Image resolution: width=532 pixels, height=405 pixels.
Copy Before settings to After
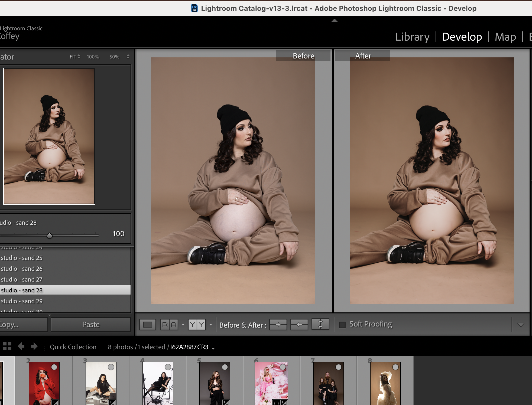click(278, 325)
